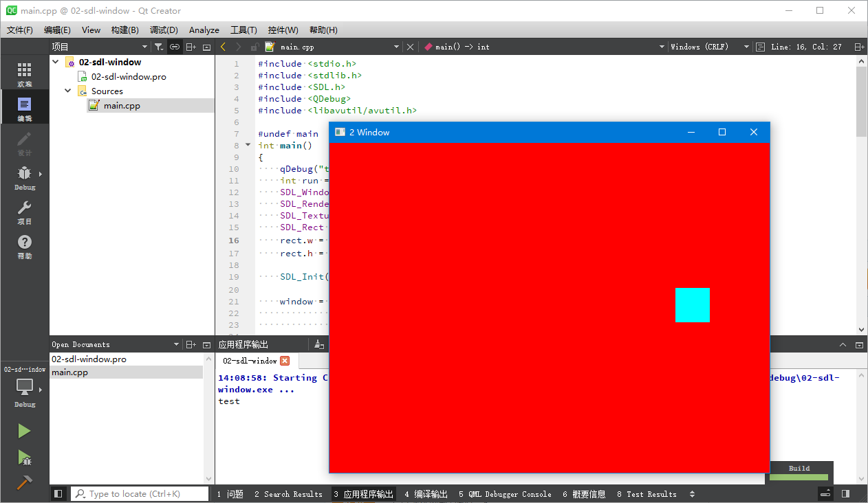Viewport: 868px width, 503px height.
Task: Clear application output with broom icon
Action: tap(319, 344)
